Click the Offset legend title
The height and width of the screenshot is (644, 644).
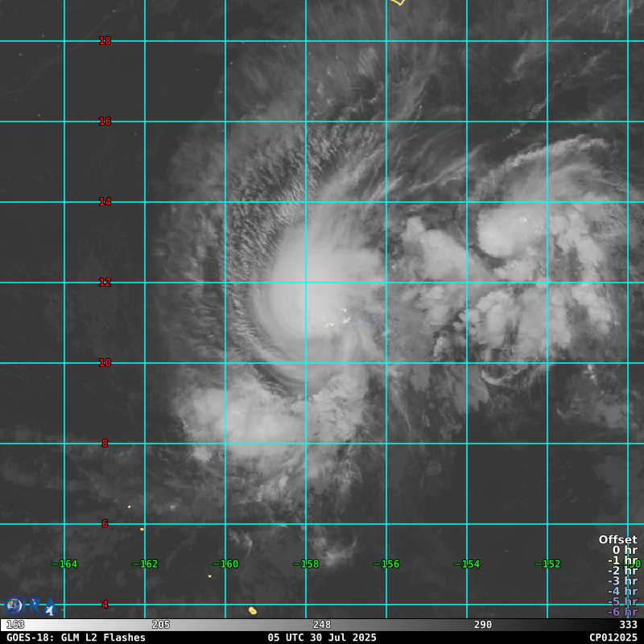(617, 540)
